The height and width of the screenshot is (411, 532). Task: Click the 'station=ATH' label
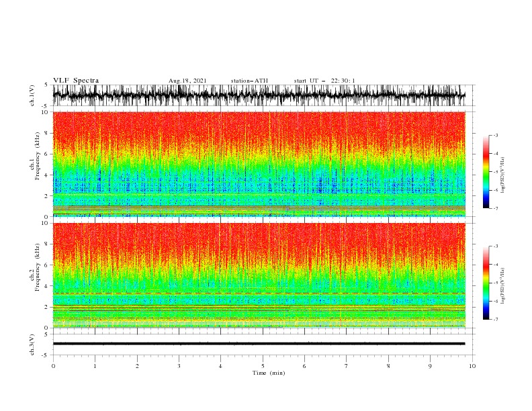(249, 81)
